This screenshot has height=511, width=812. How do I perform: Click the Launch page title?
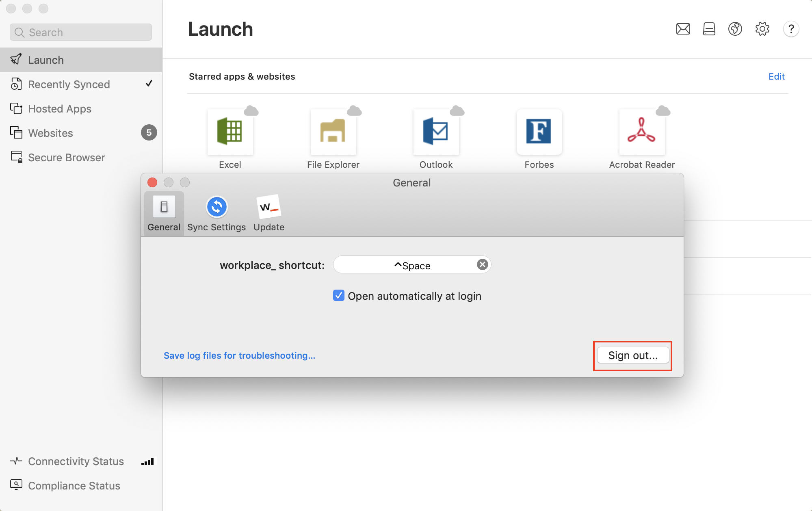(x=220, y=29)
